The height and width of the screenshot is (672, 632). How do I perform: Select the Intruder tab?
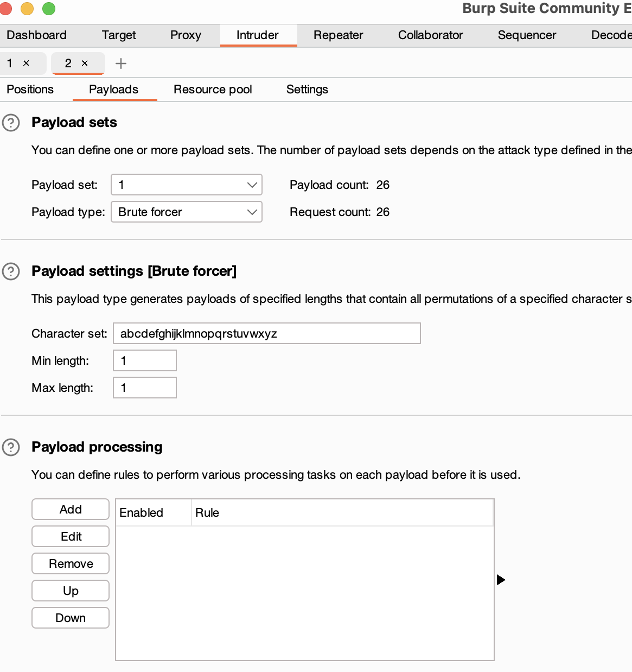(x=258, y=35)
